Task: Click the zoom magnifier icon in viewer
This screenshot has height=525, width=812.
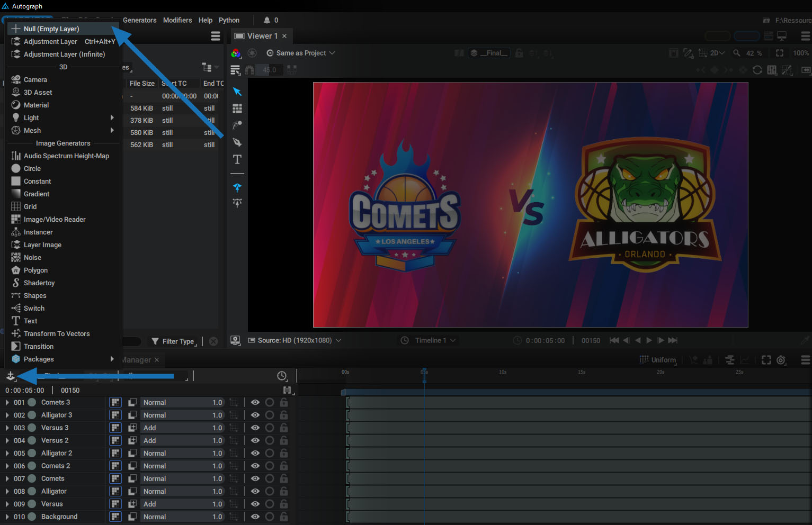Action: tap(737, 53)
